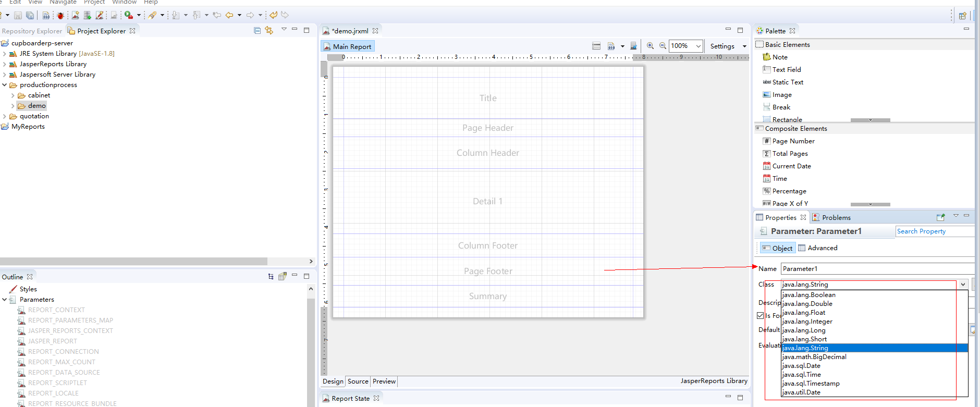Click the show bands list icon in editor toolbar
980x407 pixels.
[596, 46]
